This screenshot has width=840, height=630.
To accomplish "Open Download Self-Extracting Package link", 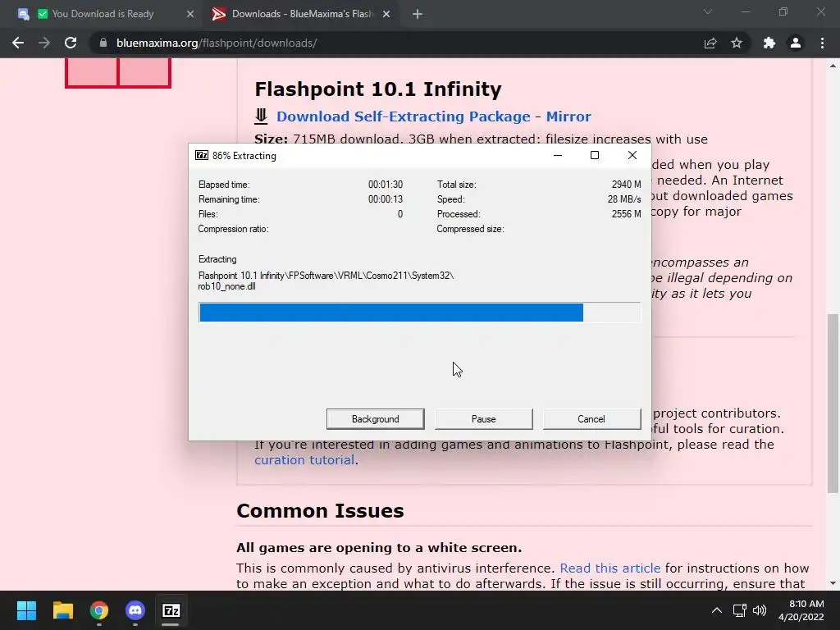I will pyautogui.click(x=404, y=116).
